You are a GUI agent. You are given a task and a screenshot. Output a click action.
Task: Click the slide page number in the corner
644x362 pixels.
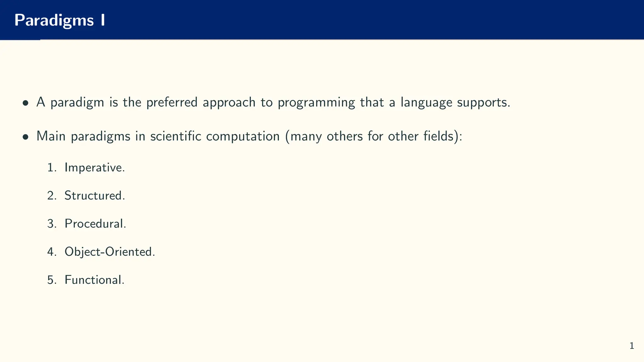point(632,346)
